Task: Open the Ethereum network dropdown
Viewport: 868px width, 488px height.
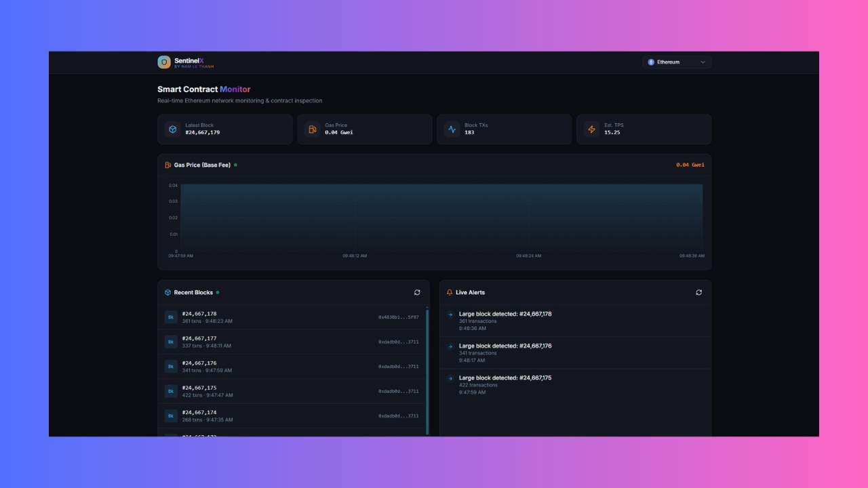Action: pyautogui.click(x=677, y=62)
